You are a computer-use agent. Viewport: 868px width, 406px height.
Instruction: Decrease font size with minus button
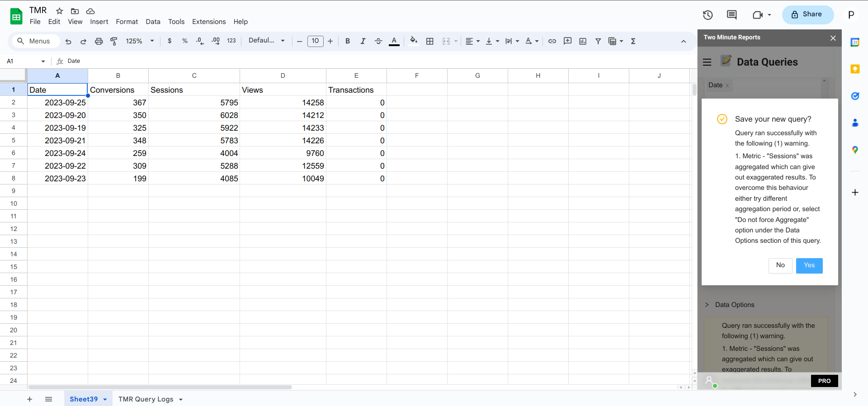pos(299,41)
